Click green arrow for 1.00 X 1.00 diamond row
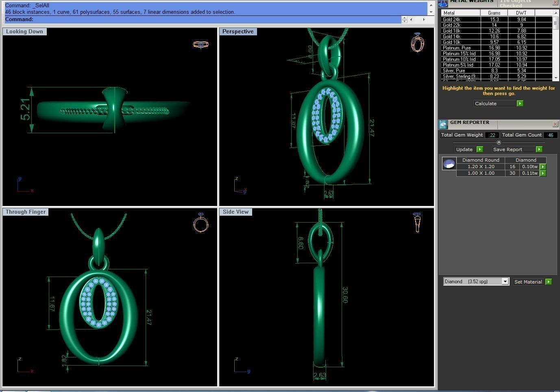The height and width of the screenshot is (392, 560). click(543, 173)
